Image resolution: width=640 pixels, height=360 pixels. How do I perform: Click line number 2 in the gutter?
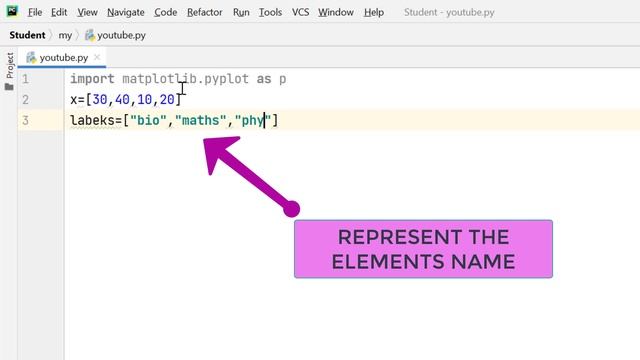click(25, 100)
